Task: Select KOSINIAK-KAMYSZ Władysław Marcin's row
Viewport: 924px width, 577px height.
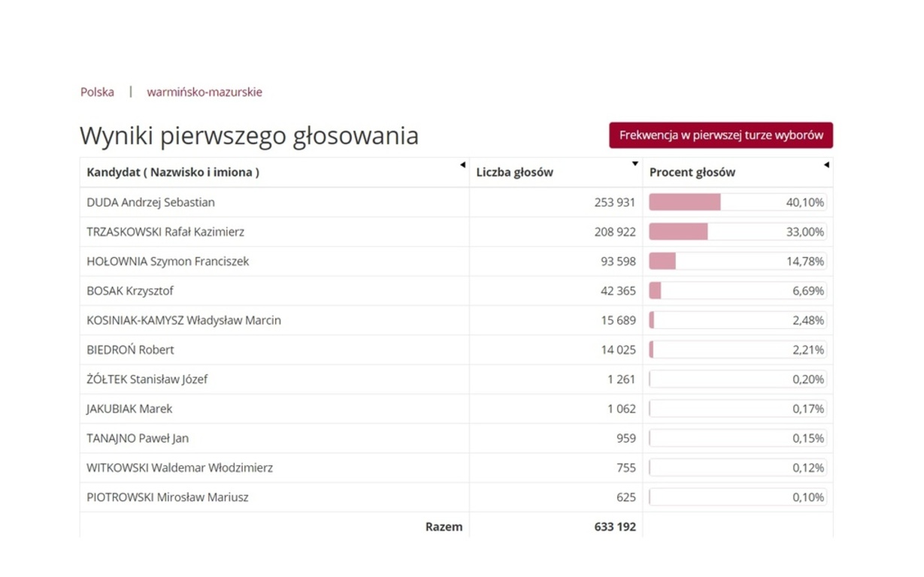Action: point(183,320)
